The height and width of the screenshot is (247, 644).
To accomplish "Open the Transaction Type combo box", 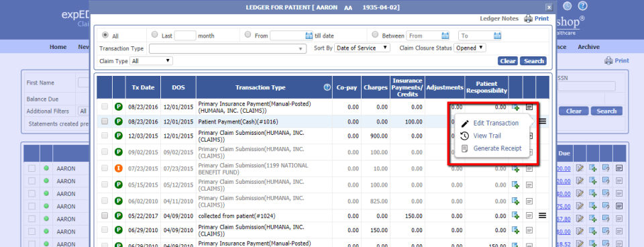I will click(x=227, y=48).
